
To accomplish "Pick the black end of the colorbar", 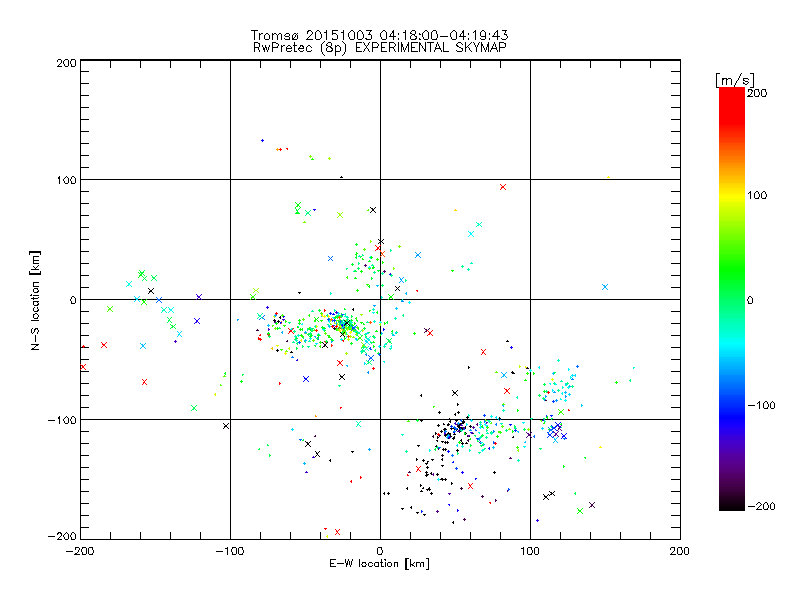I will 732,503.
